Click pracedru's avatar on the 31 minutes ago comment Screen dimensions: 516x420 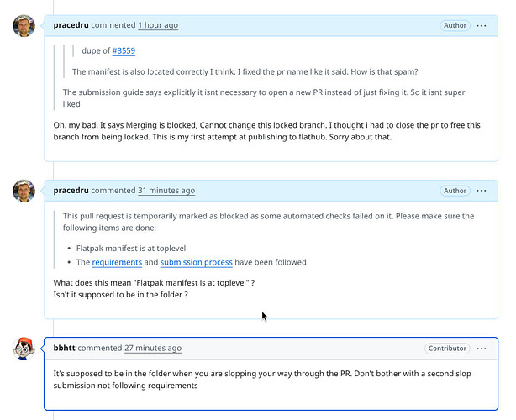(24, 191)
